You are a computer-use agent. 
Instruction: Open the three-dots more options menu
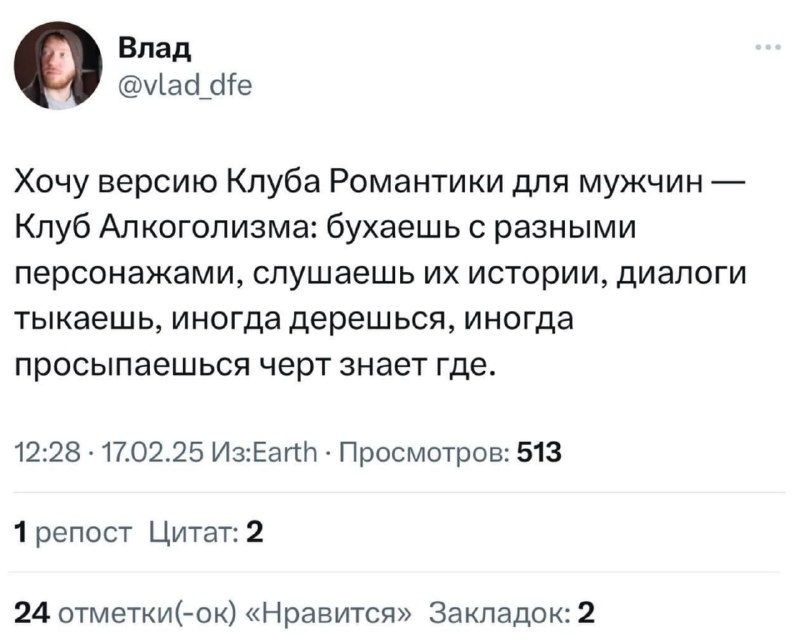(x=768, y=47)
